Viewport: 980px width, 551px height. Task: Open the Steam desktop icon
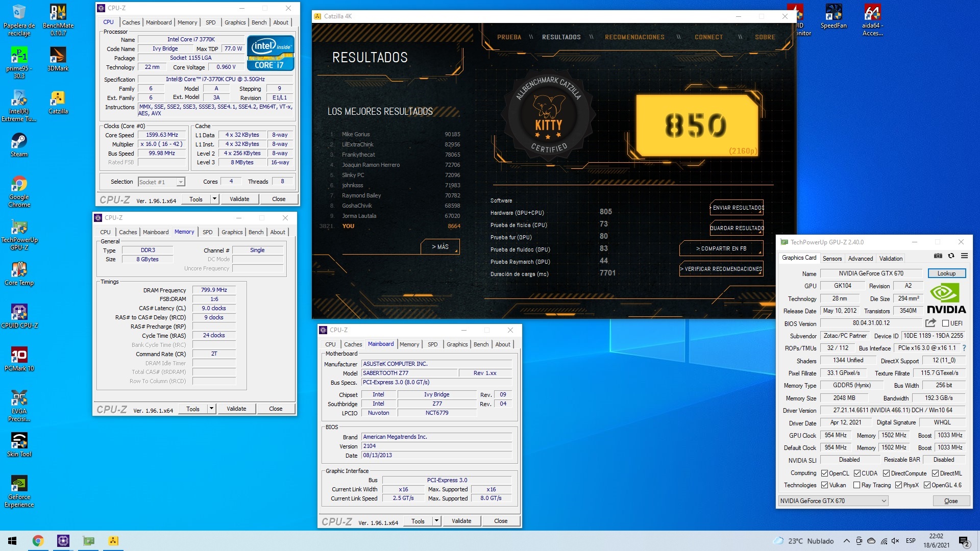pyautogui.click(x=19, y=145)
